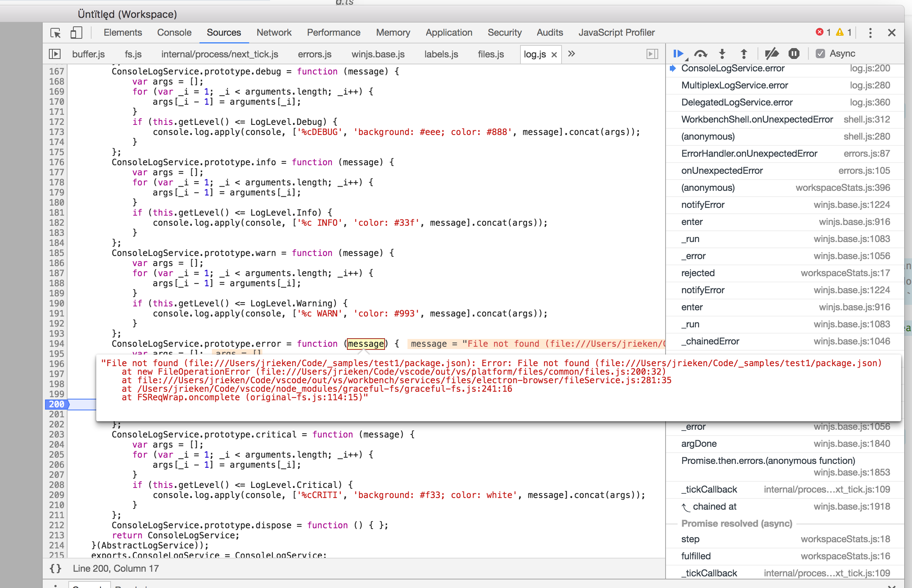Step over next function call
The image size is (912, 588).
click(700, 54)
